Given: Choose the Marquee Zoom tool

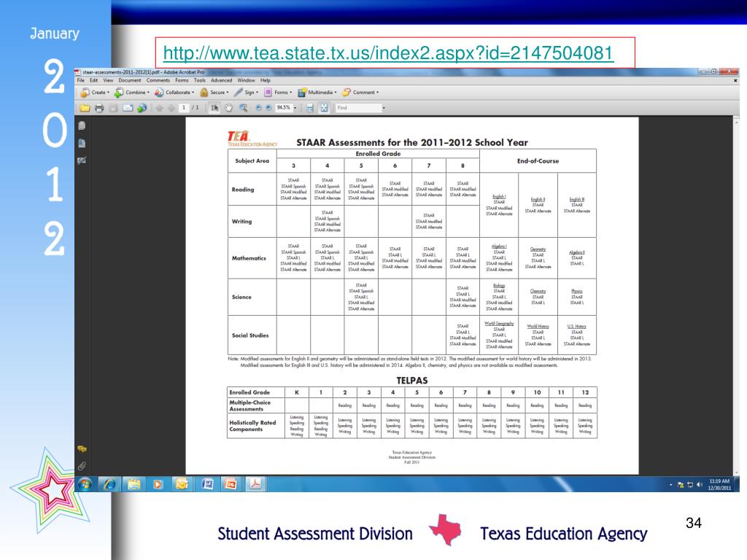Looking at the screenshot, I should tap(244, 108).
